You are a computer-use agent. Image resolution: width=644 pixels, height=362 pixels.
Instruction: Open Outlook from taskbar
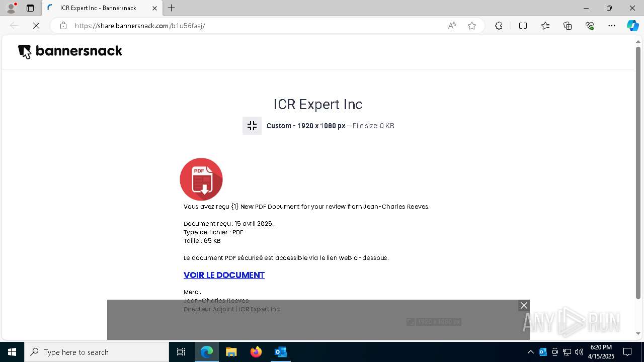[x=281, y=352]
